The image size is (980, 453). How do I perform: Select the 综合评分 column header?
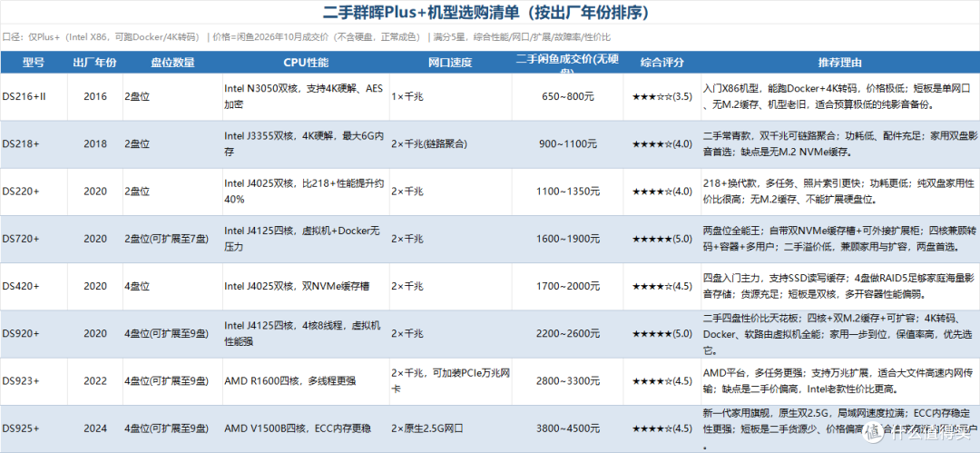coord(662,63)
